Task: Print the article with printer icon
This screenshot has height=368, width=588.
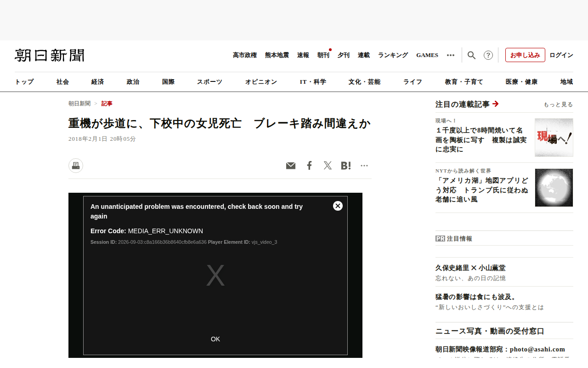Action: (76, 166)
